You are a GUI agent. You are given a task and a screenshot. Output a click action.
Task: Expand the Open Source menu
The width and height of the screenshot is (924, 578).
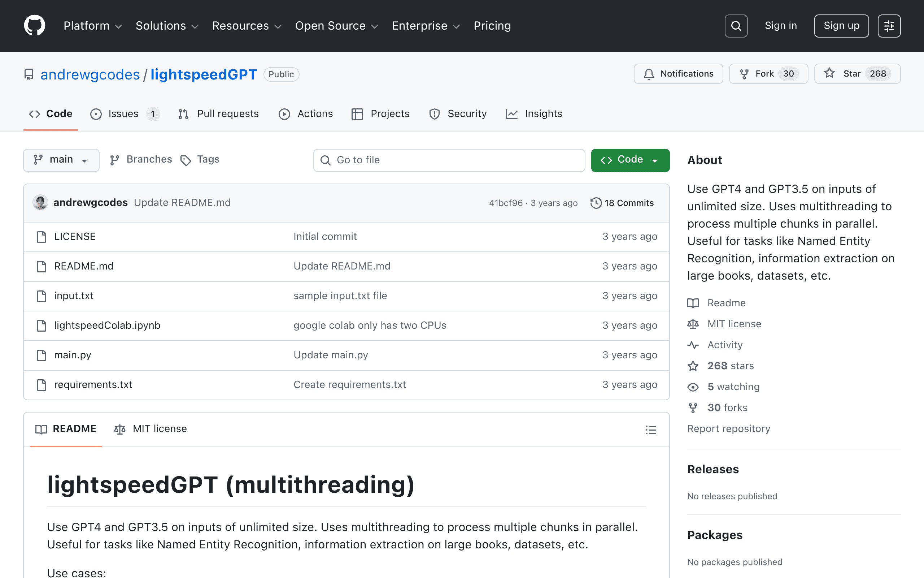pos(337,26)
